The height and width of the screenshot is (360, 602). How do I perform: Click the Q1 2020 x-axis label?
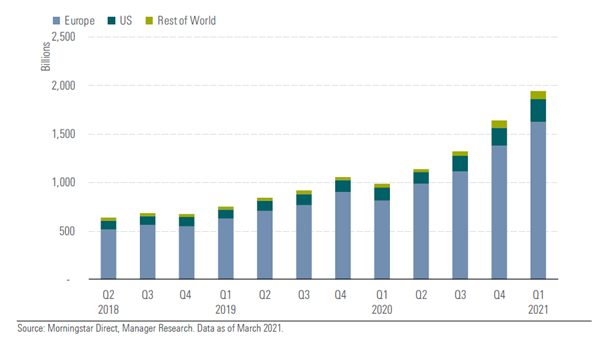[x=382, y=302]
